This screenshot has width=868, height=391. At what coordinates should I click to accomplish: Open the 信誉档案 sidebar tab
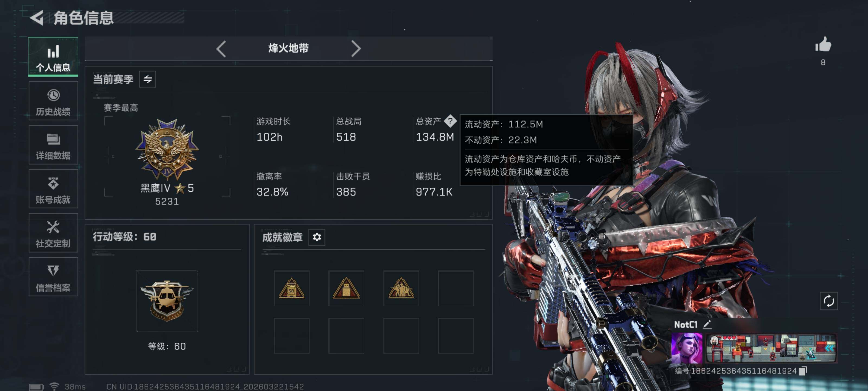tap(53, 277)
